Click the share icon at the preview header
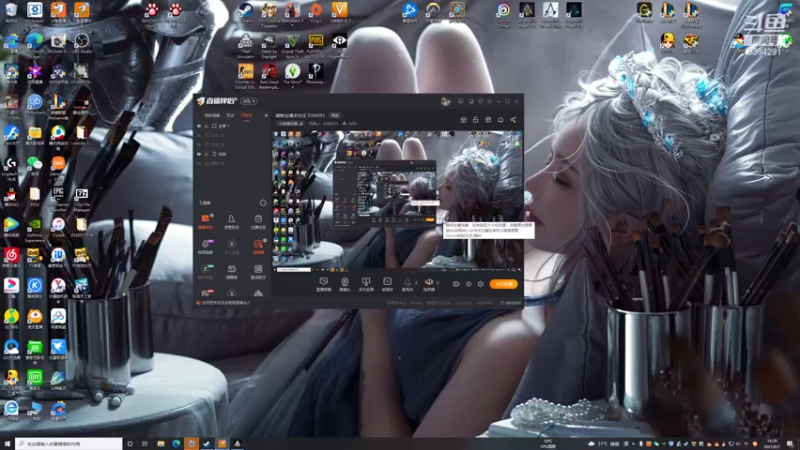The height and width of the screenshot is (450, 800). [x=513, y=120]
